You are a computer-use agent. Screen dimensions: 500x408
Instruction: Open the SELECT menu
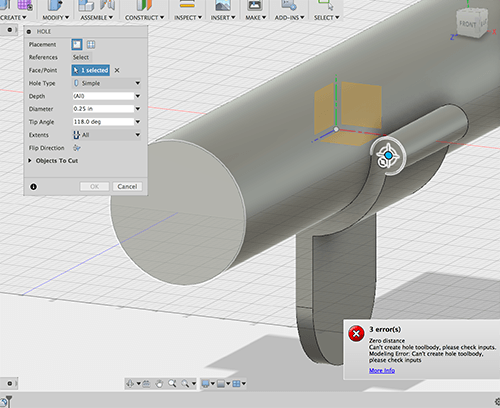point(326,17)
